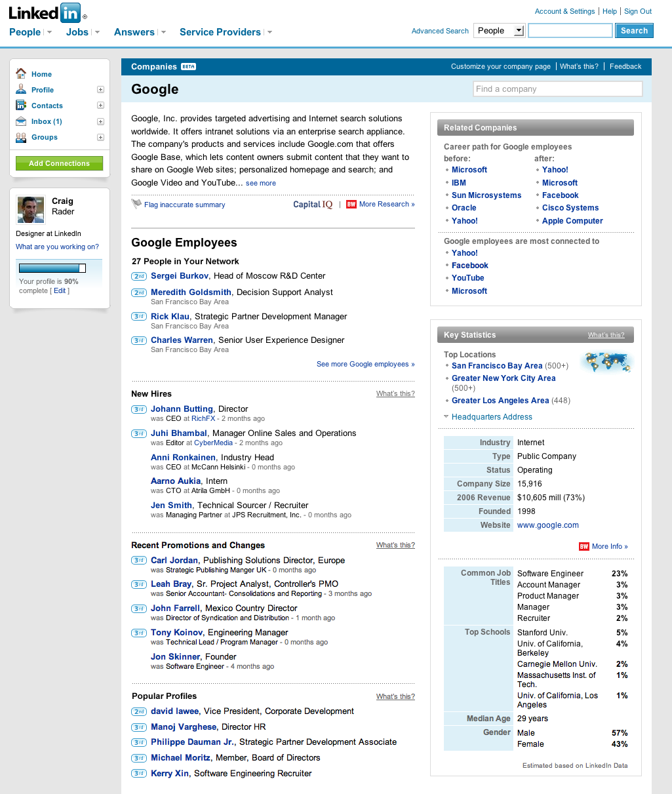The width and height of the screenshot is (672, 794).
Task: Click 3rd degree badge beside John Farrell
Action: pyautogui.click(x=139, y=608)
